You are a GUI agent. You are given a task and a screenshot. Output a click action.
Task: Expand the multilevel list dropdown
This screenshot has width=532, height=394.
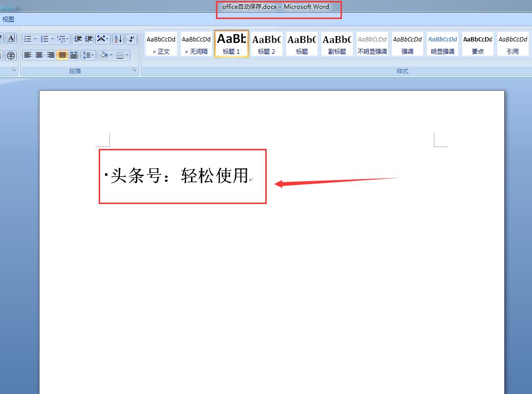click(67, 39)
